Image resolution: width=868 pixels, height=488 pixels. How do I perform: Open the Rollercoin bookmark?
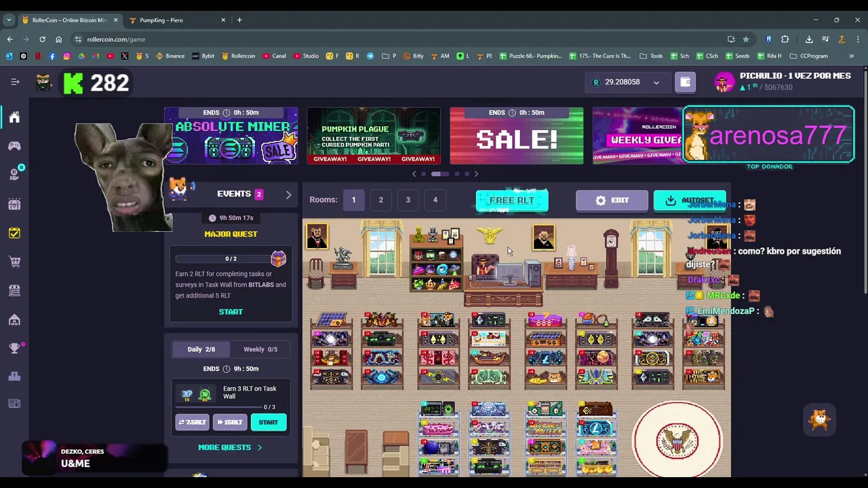coord(239,56)
